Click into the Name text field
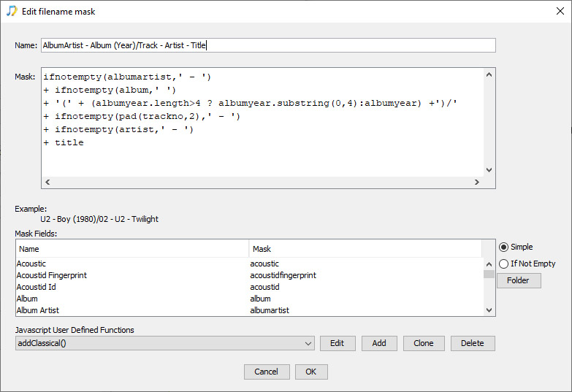This screenshot has width=572, height=392. [268, 45]
